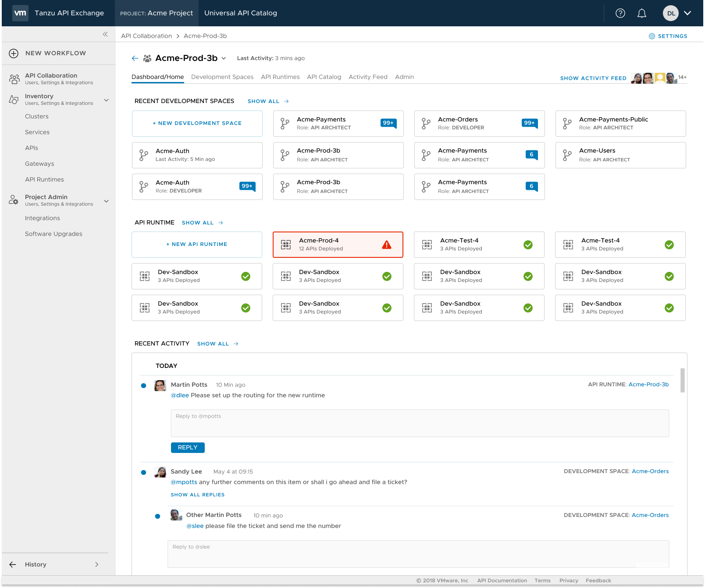Screen dimensions: 705x588
Task: Click the Project Admin user-gear icon
Action: [x=14, y=200]
